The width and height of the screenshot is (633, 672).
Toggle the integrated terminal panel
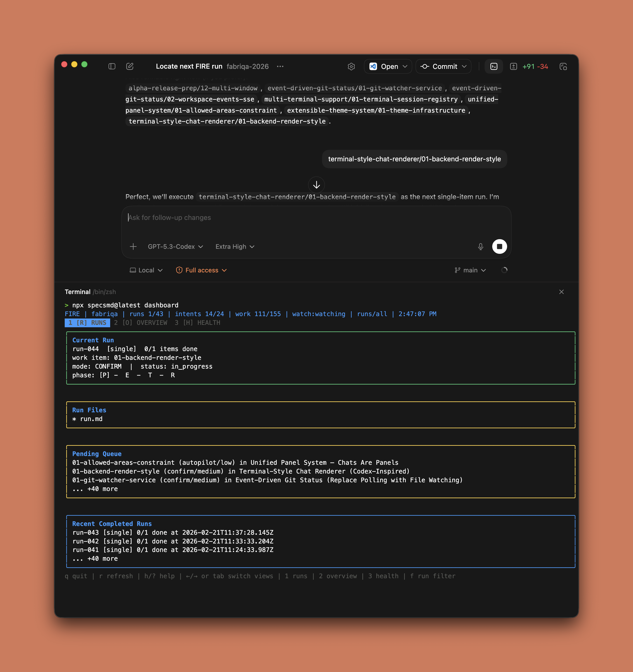494,66
